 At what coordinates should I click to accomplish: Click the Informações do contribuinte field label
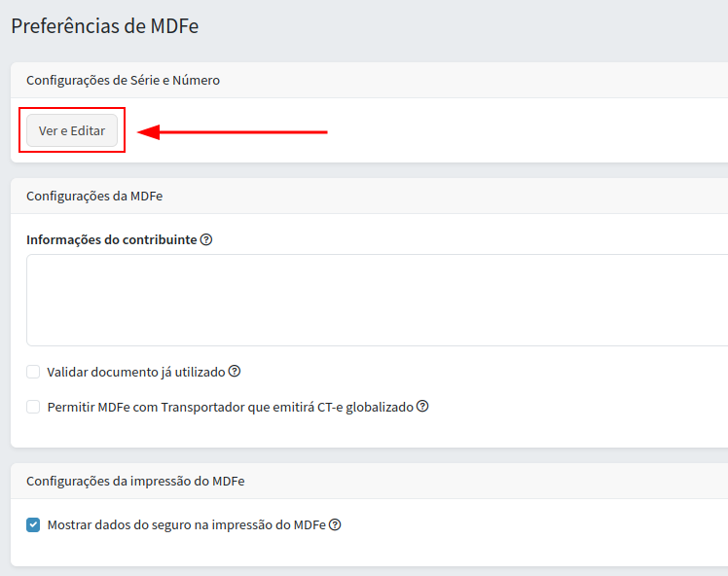click(x=111, y=239)
